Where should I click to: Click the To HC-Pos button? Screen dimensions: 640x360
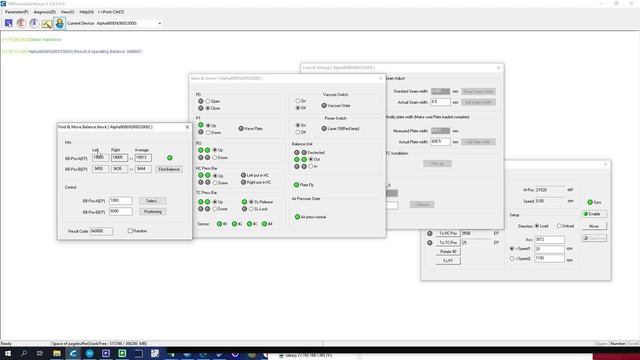coord(448,233)
